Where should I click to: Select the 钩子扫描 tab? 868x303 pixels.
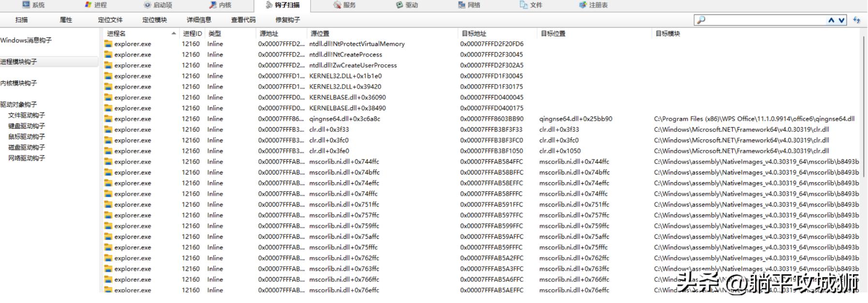[x=282, y=5]
